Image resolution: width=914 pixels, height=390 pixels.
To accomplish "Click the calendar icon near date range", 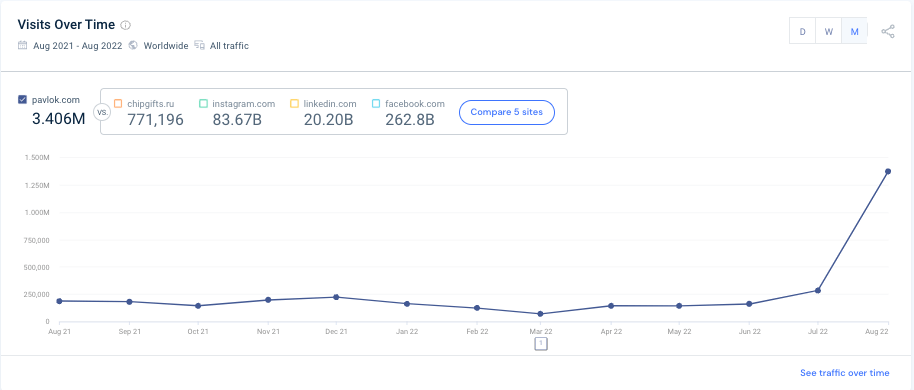I will (23, 45).
